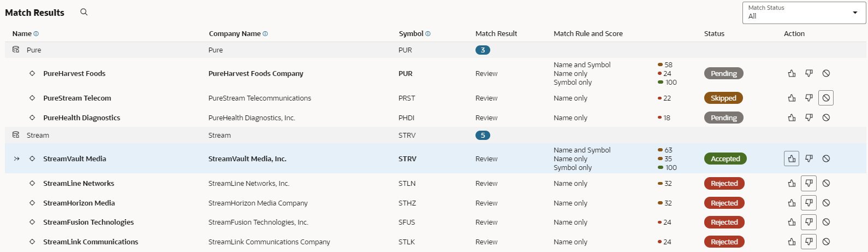Accept the StreamHorizon Media match with thumbs up

(x=792, y=203)
